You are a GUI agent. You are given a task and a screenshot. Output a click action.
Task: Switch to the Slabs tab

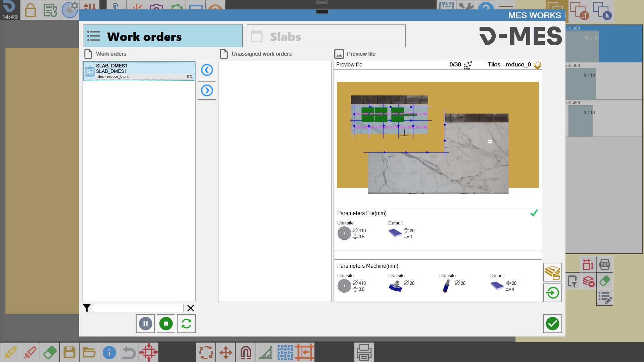click(326, 36)
